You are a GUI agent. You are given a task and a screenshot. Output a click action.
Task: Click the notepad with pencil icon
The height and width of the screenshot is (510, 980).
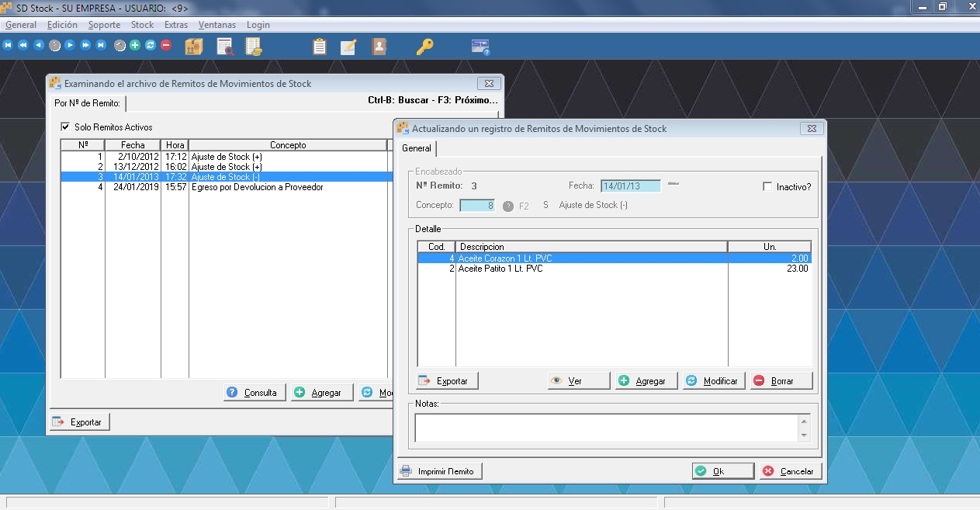pos(348,47)
